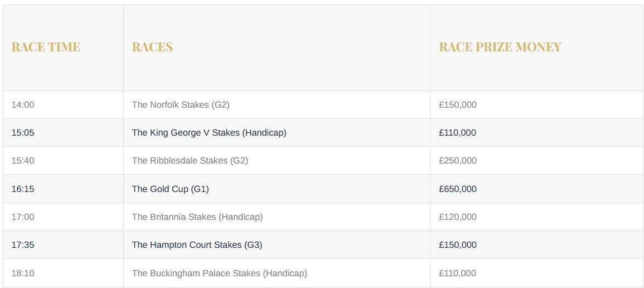Select the £120,000 prize money cell
This screenshot has height=288, width=644.
[x=458, y=217]
